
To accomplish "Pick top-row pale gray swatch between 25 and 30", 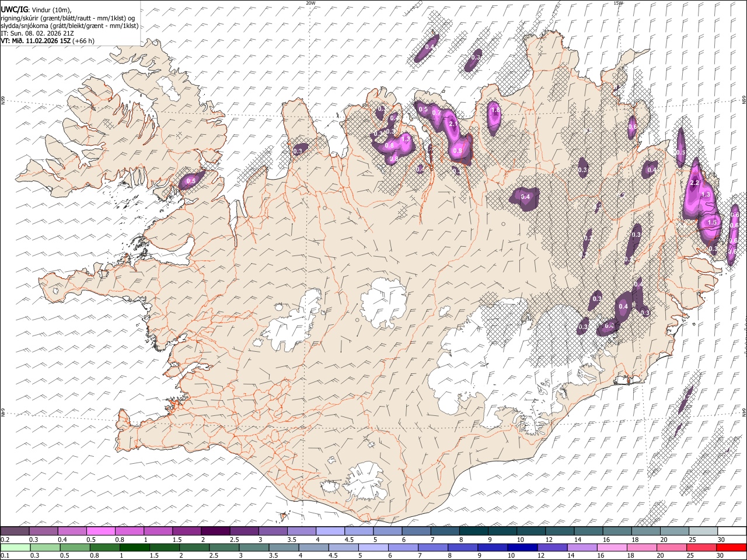I will click(x=703, y=531).
